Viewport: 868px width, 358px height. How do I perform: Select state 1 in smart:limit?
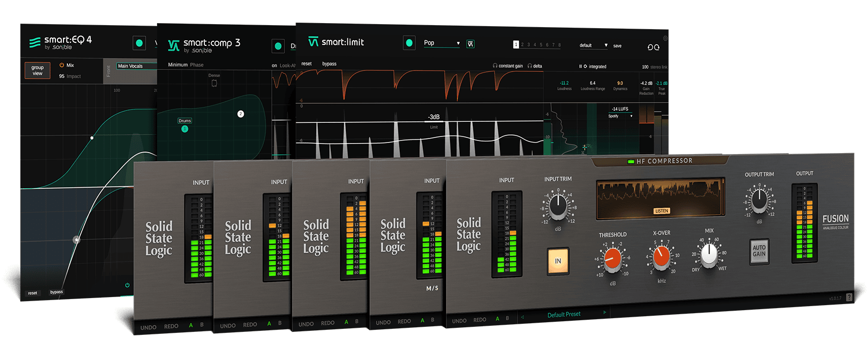[516, 45]
